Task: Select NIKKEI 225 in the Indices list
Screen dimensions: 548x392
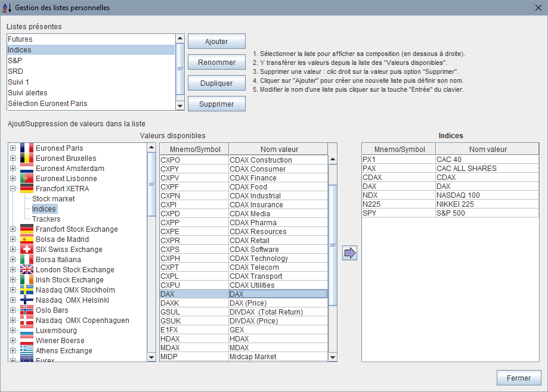Action: [450, 204]
